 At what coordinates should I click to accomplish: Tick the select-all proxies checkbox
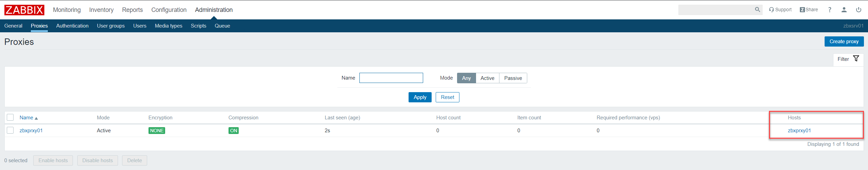pyautogui.click(x=10, y=117)
